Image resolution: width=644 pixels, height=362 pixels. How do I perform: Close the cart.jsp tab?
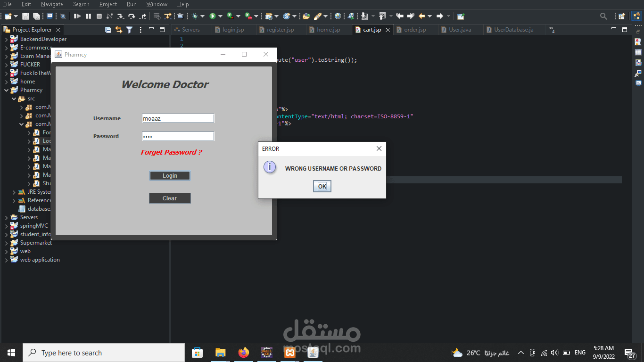(388, 30)
